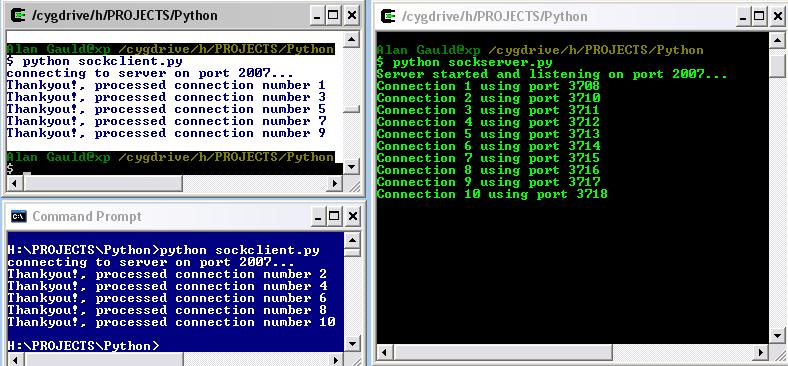Screen dimensions: 788x366
Task: Click scroll down arrow in Command Prompt window
Action: (353, 344)
